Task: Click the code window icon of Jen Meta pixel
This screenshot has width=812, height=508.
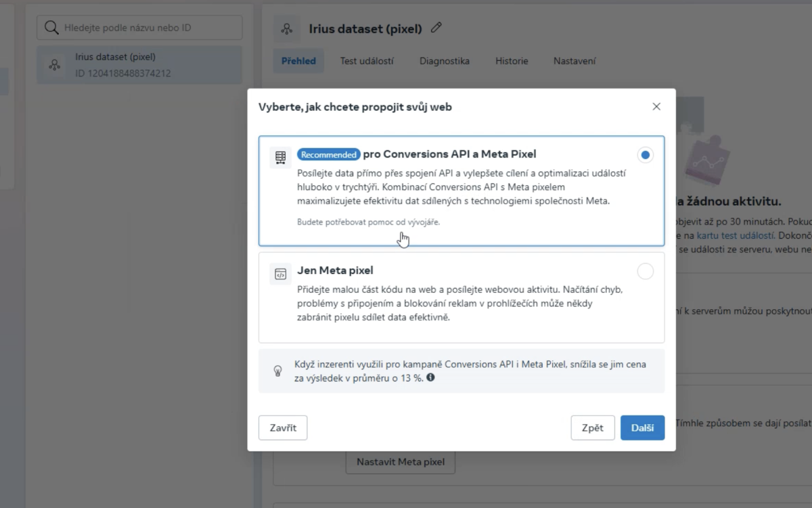Action: point(280,274)
